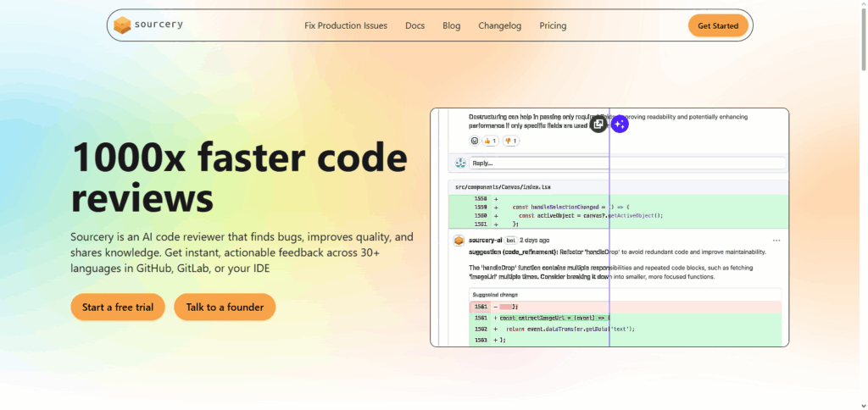Click the user avatar beside the Reply field

click(460, 163)
